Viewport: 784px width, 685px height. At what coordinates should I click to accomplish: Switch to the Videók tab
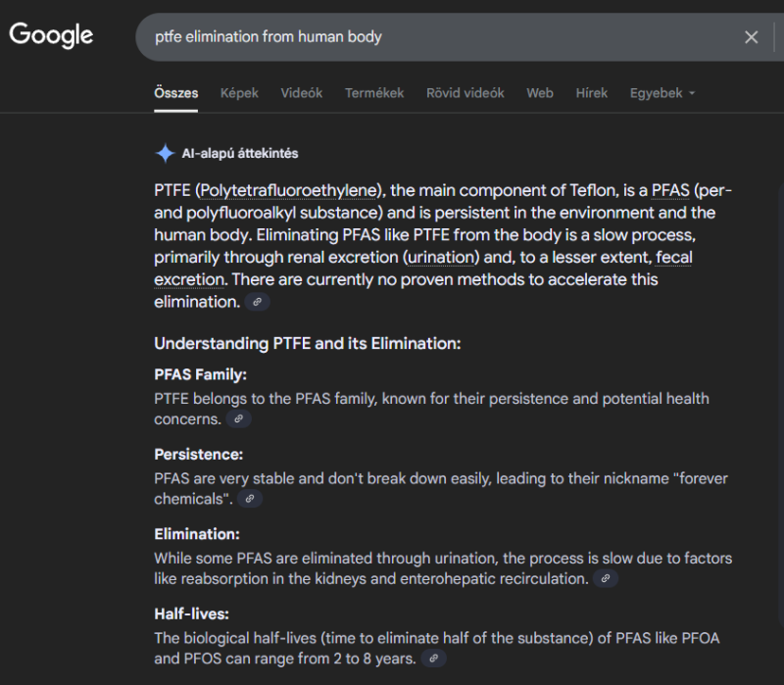pyautogui.click(x=302, y=93)
